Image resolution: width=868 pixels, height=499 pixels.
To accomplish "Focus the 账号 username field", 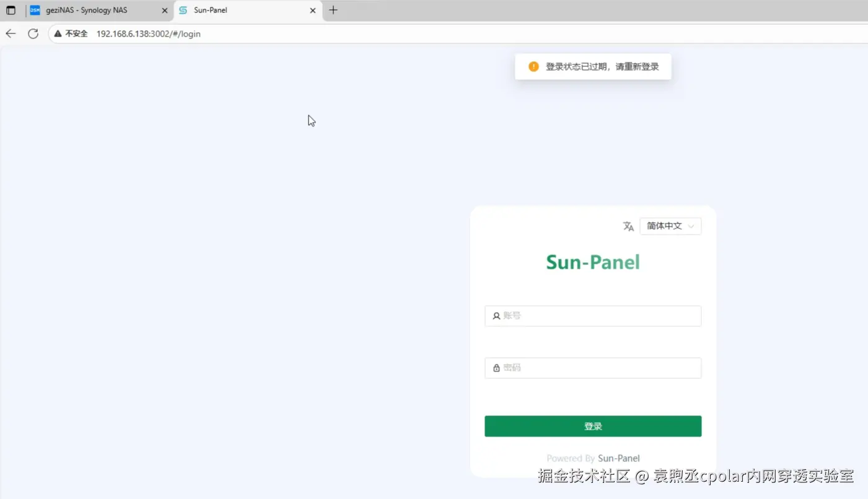I will coord(593,316).
